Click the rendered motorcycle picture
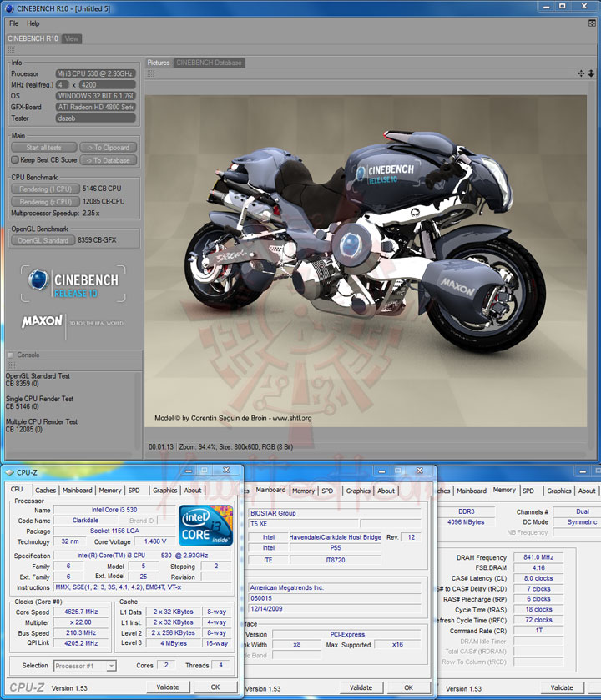Image resolution: width=601 pixels, height=700 pixels. coord(366,260)
